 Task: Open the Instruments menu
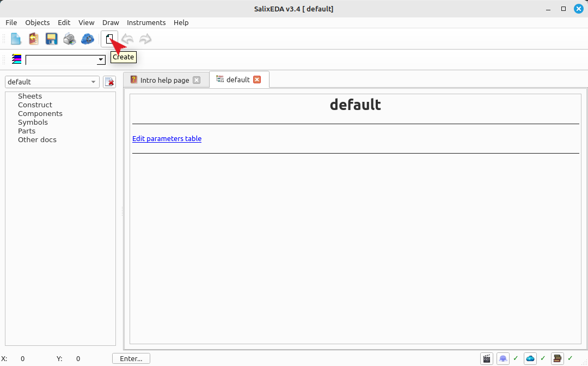coord(146,22)
